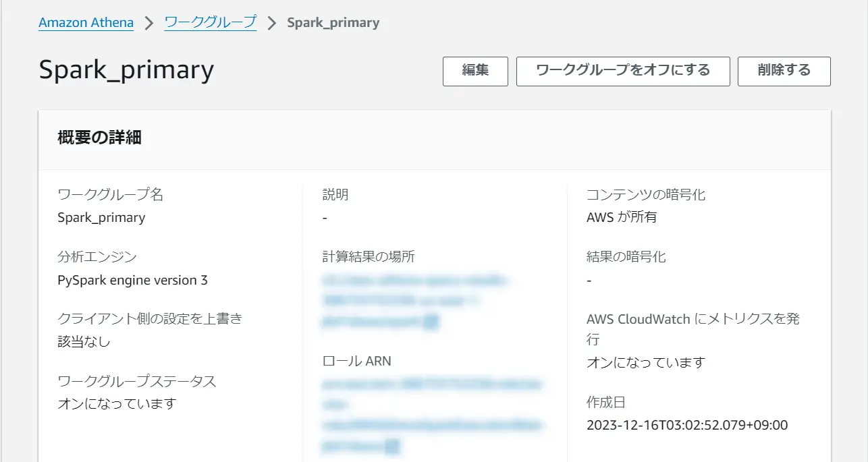Click オンになっています under the CloudWatch metrics label
The image size is (868, 462).
tap(646, 363)
